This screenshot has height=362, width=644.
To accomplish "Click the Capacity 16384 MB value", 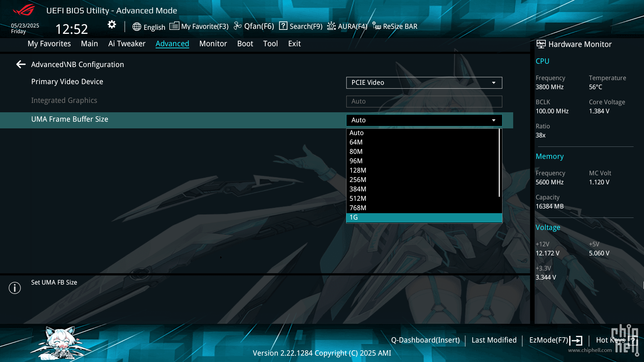I will point(549,206).
